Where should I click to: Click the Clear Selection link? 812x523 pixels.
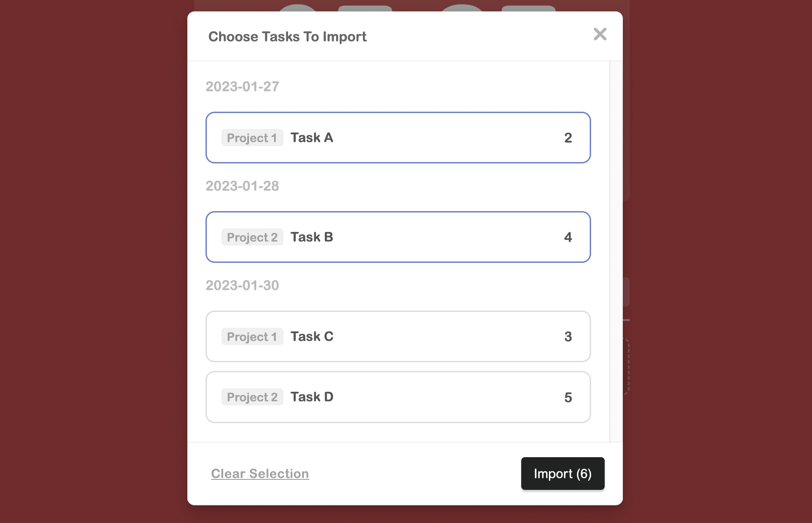click(x=260, y=474)
